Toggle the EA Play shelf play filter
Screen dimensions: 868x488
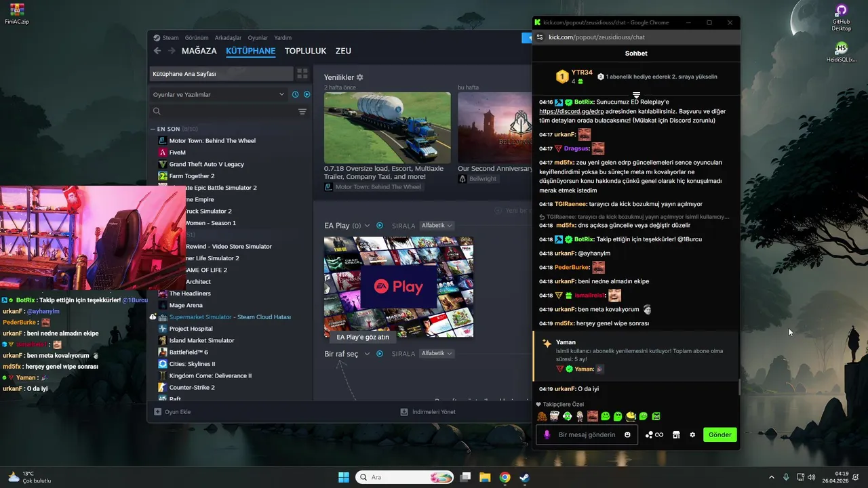tap(380, 225)
